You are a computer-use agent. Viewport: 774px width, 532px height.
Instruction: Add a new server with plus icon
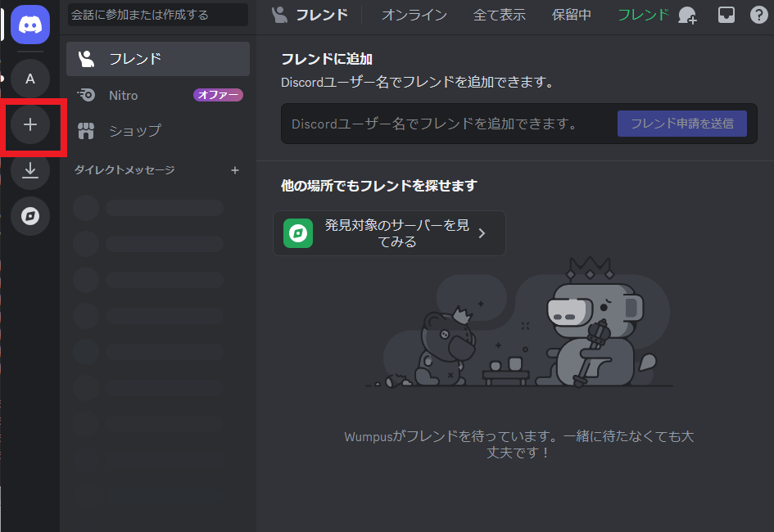pyautogui.click(x=30, y=124)
